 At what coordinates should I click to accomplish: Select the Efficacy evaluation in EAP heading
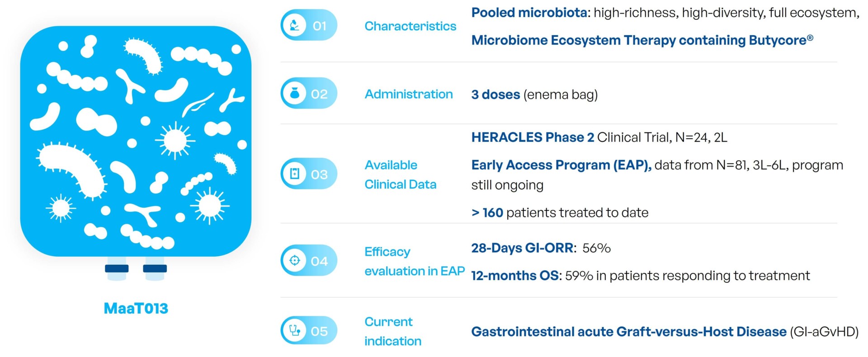415,261
